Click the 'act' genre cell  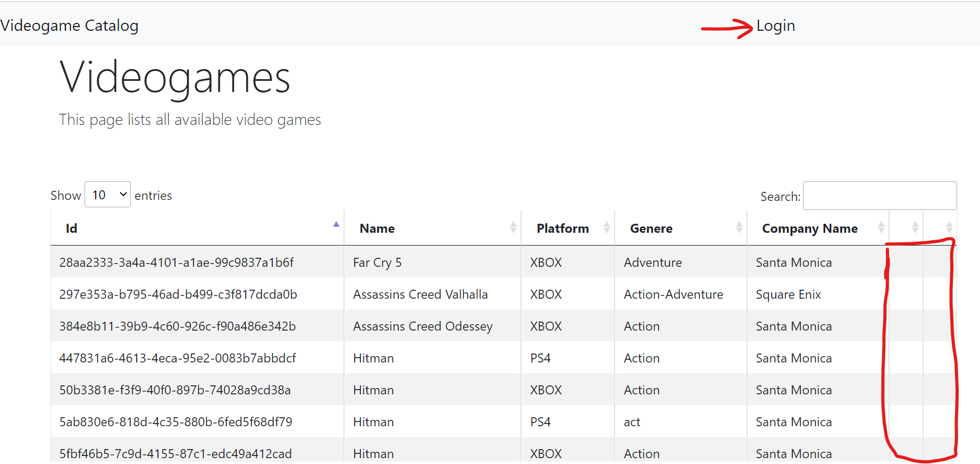(632, 422)
